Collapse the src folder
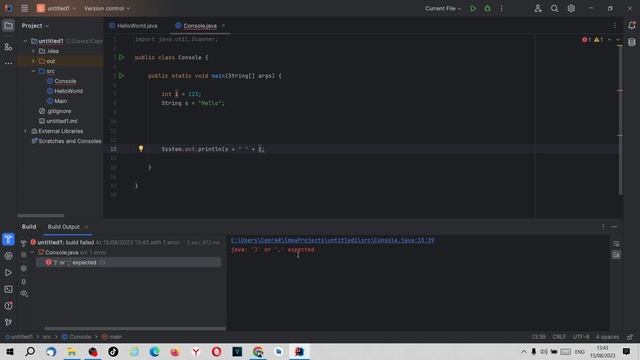This screenshot has height=360, width=640. tap(33, 71)
